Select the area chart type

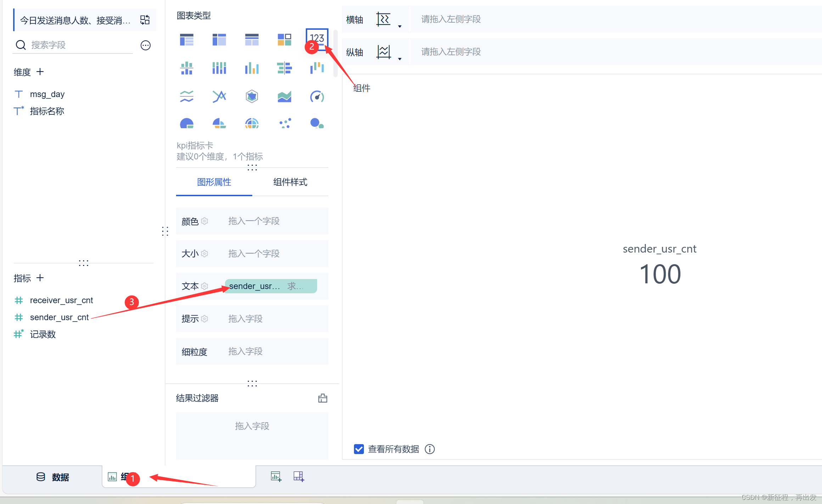tap(285, 96)
